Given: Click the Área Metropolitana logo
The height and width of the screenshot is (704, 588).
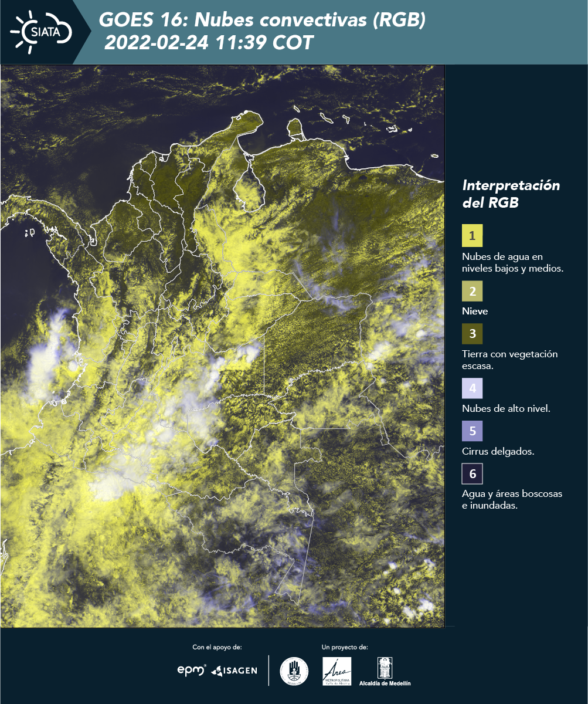Looking at the screenshot, I should pos(337,671).
